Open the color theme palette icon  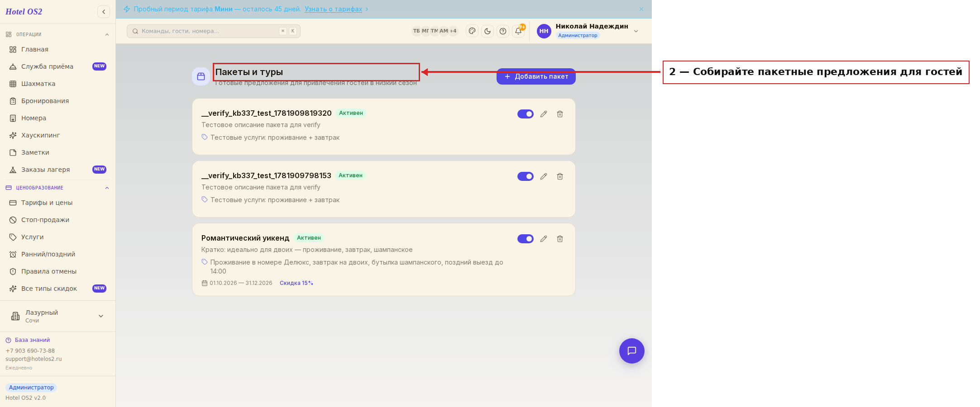(472, 31)
